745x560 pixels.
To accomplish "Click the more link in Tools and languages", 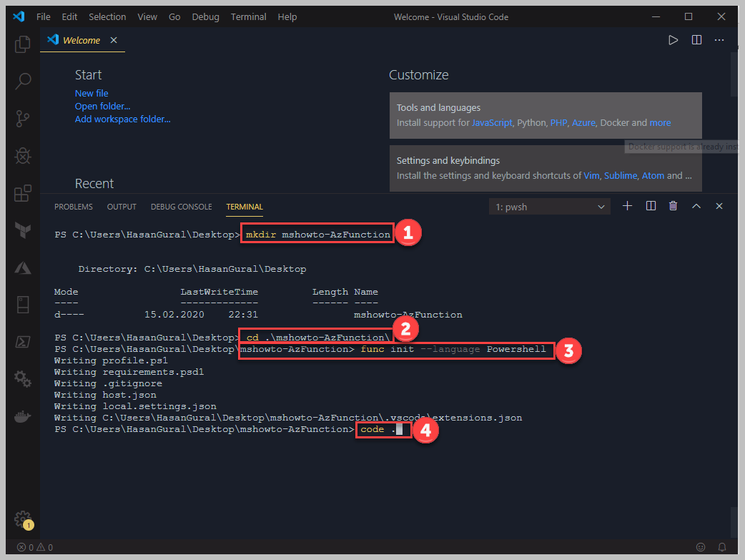I will [x=660, y=122].
